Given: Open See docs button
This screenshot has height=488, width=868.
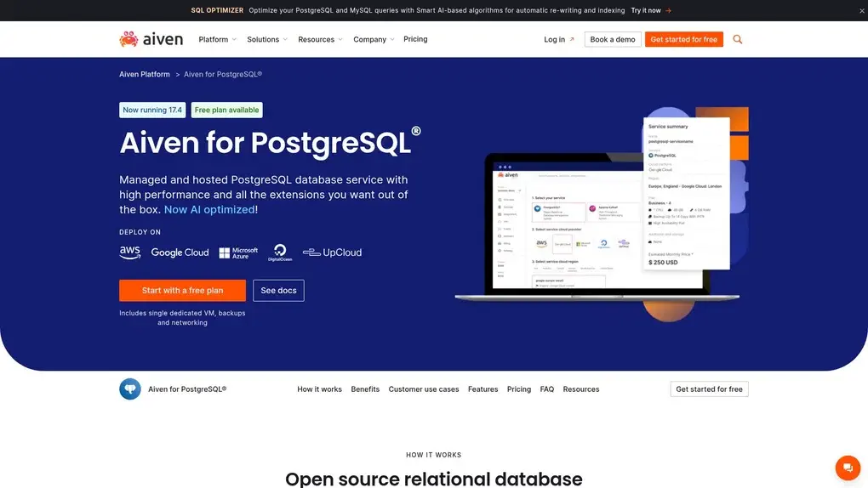Looking at the screenshot, I should pyautogui.click(x=278, y=291).
